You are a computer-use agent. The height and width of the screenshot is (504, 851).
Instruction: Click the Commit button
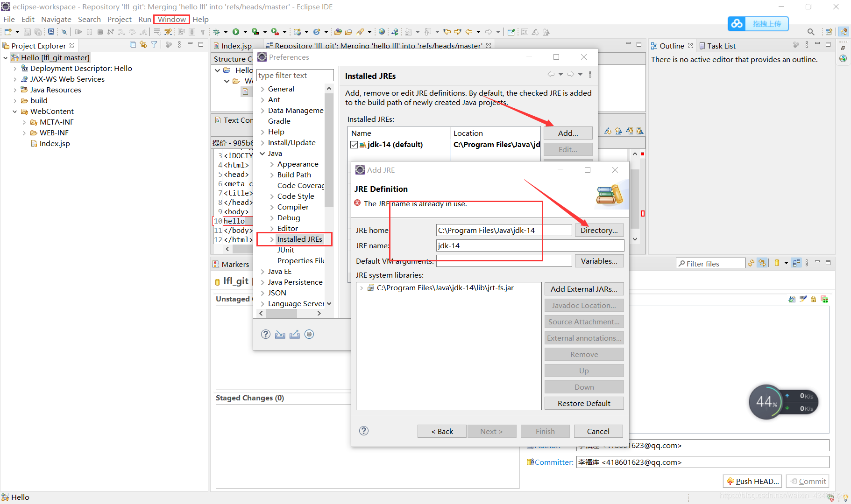tap(808, 481)
